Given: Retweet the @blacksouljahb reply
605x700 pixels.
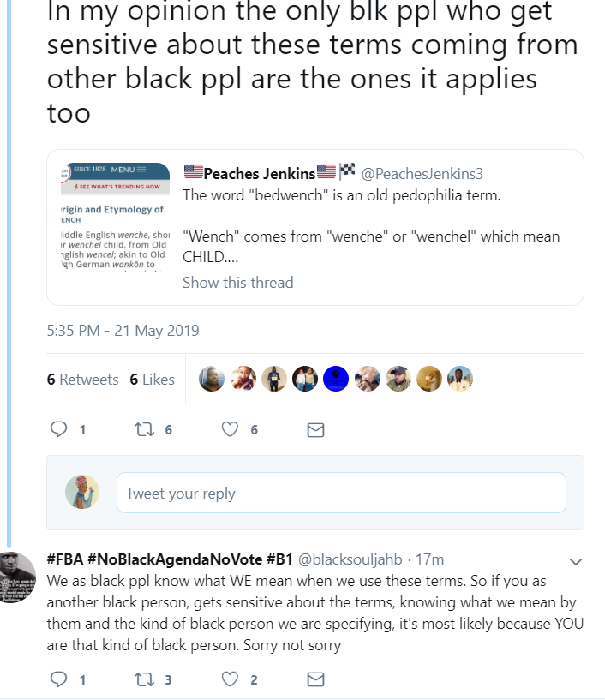Looking at the screenshot, I should (x=145, y=679).
